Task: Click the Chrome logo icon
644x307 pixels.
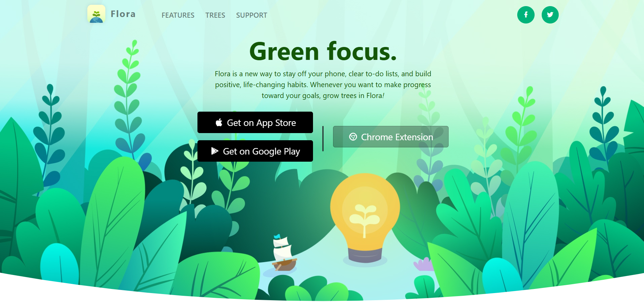Action: point(353,136)
